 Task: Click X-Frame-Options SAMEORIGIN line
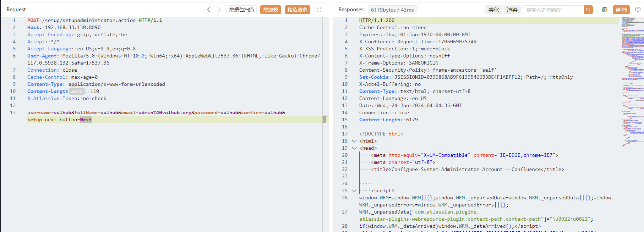click(x=399, y=63)
